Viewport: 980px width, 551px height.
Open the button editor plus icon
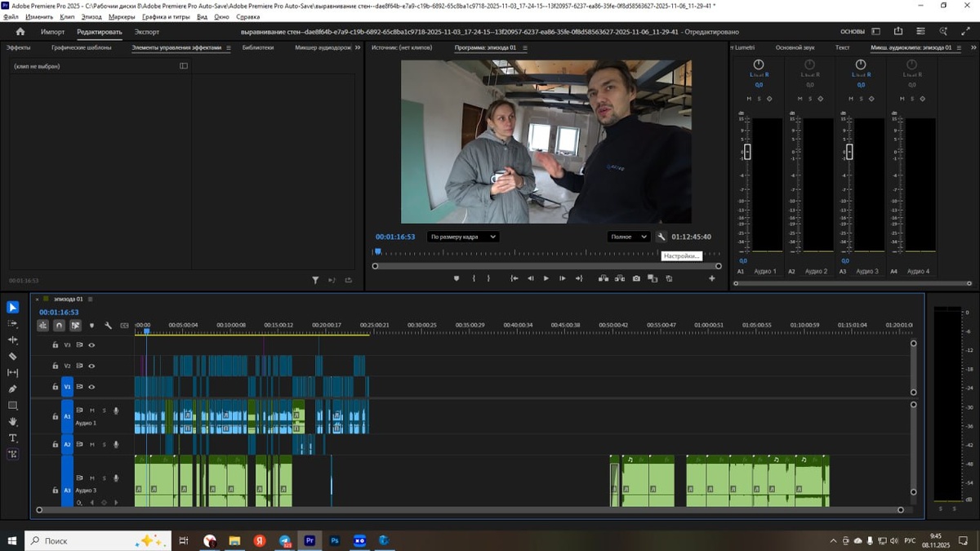711,278
